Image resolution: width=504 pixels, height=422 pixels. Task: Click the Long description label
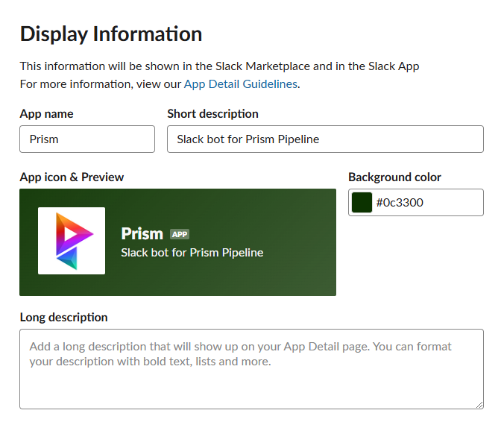click(x=63, y=317)
